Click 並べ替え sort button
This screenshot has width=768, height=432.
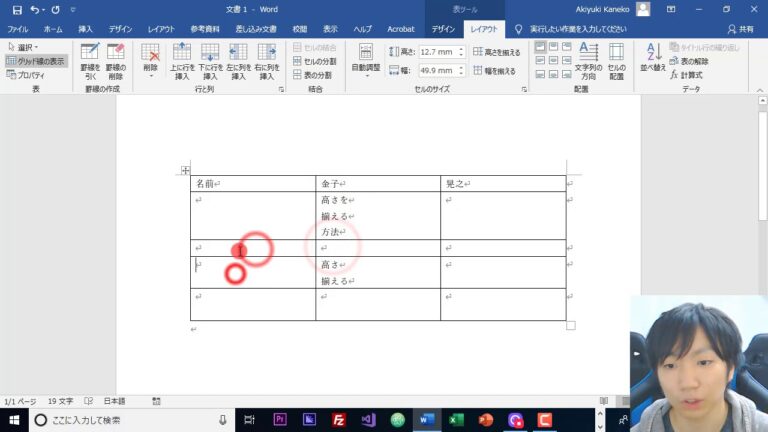(x=653, y=58)
